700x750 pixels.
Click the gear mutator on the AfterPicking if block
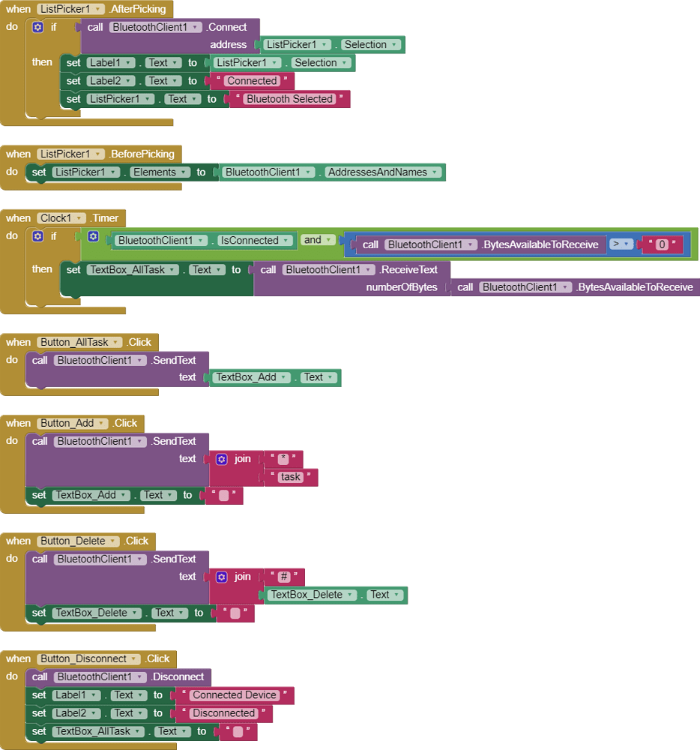37,26
